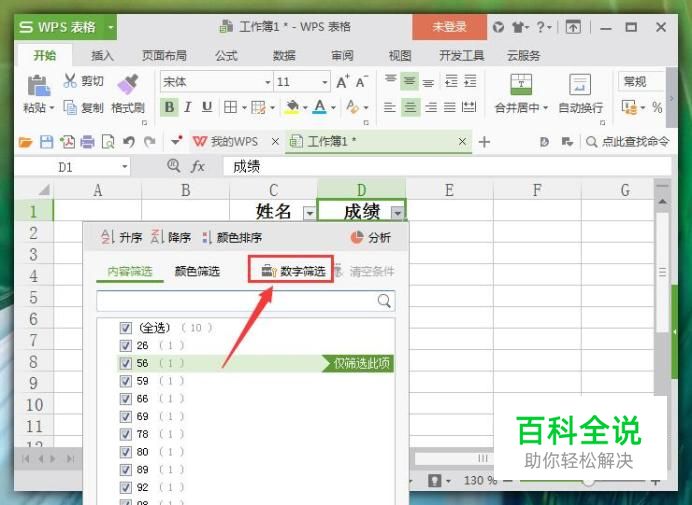Click the open folder icon
692x505 pixels.
click(26, 142)
